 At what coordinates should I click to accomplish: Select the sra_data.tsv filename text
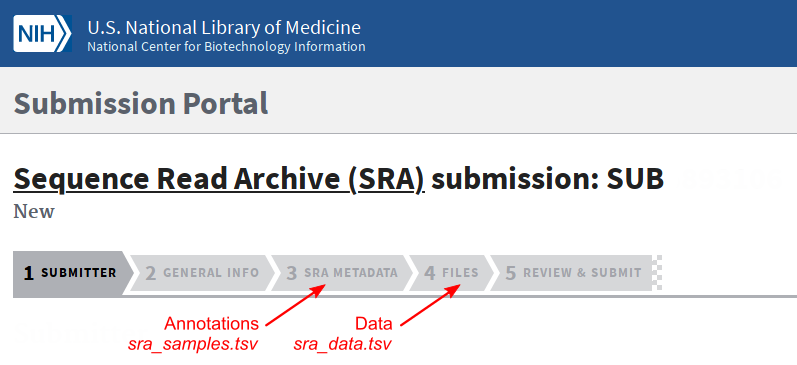click(x=343, y=344)
